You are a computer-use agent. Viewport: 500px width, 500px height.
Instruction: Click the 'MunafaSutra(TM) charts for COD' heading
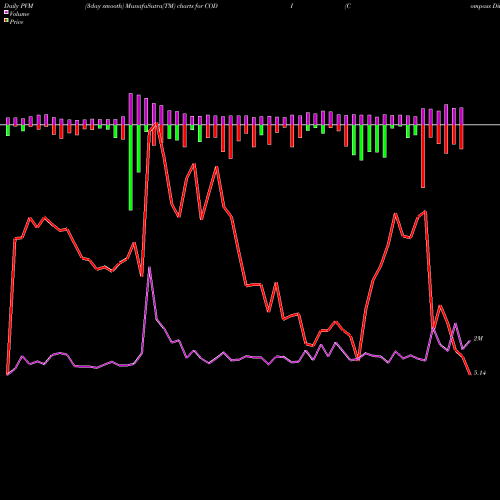pyautogui.click(x=172, y=6)
